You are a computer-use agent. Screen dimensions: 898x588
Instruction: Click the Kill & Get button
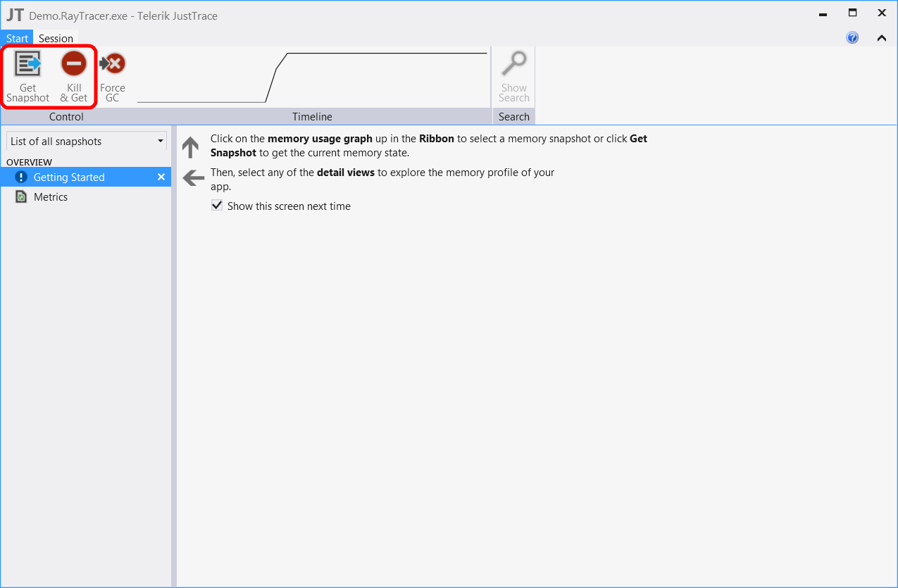click(x=74, y=77)
